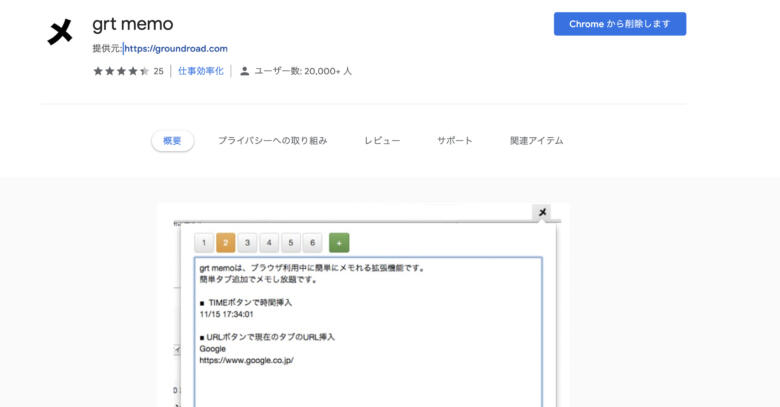Select memo tab 3 in the preview

(247, 243)
